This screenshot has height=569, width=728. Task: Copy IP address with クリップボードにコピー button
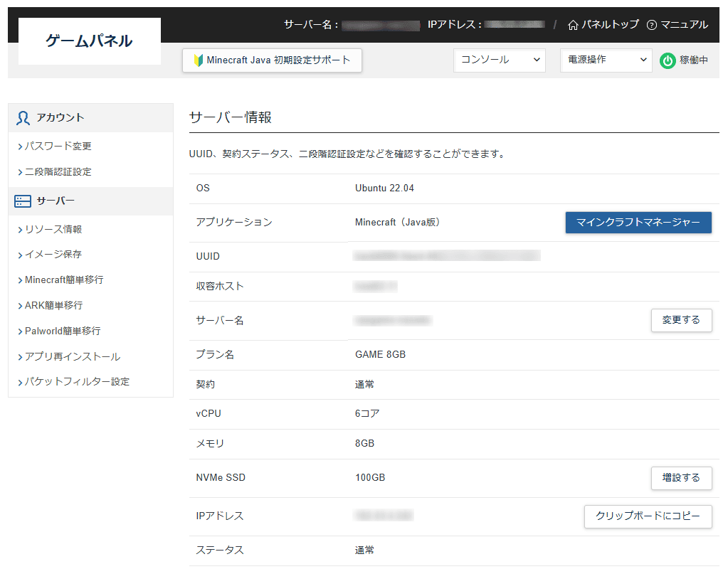point(648,516)
